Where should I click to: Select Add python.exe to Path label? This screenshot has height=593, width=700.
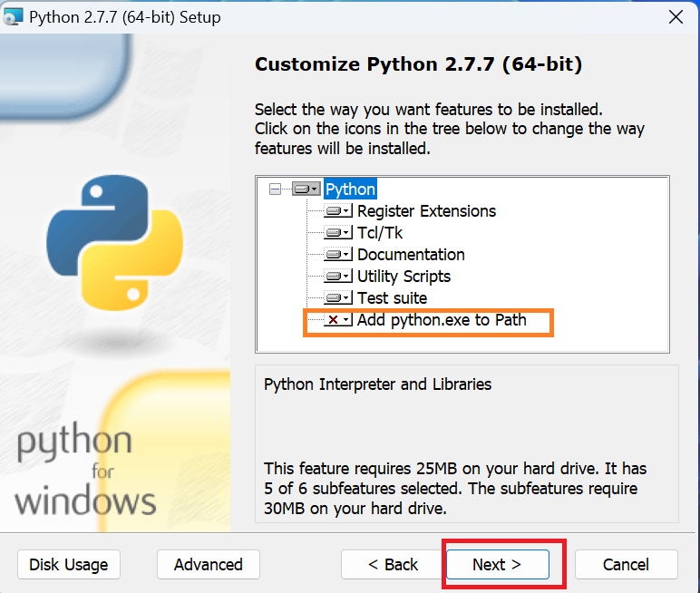tap(442, 320)
